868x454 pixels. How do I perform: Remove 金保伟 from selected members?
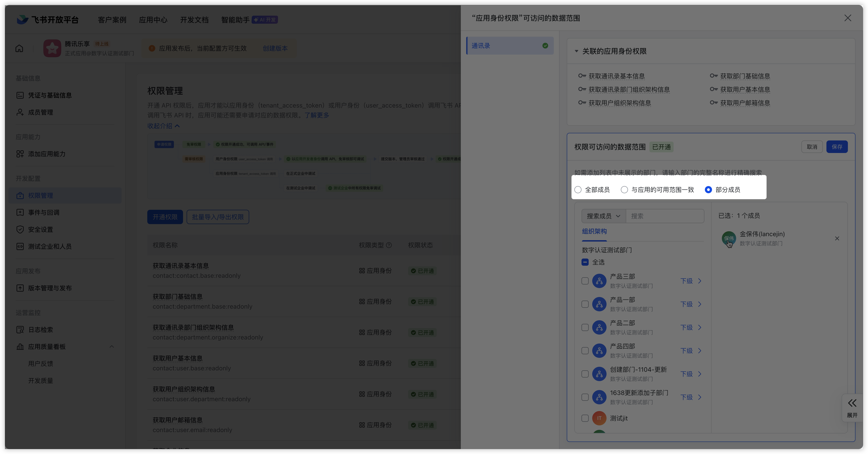click(x=837, y=238)
